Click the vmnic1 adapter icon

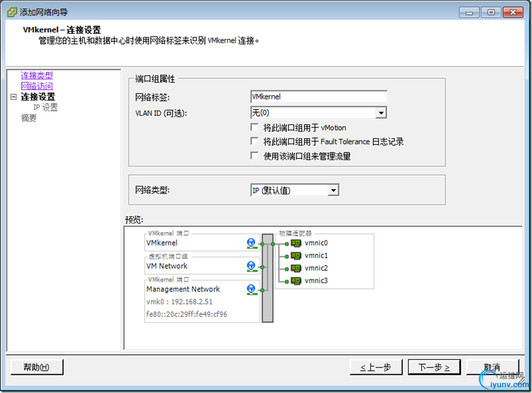tap(296, 255)
